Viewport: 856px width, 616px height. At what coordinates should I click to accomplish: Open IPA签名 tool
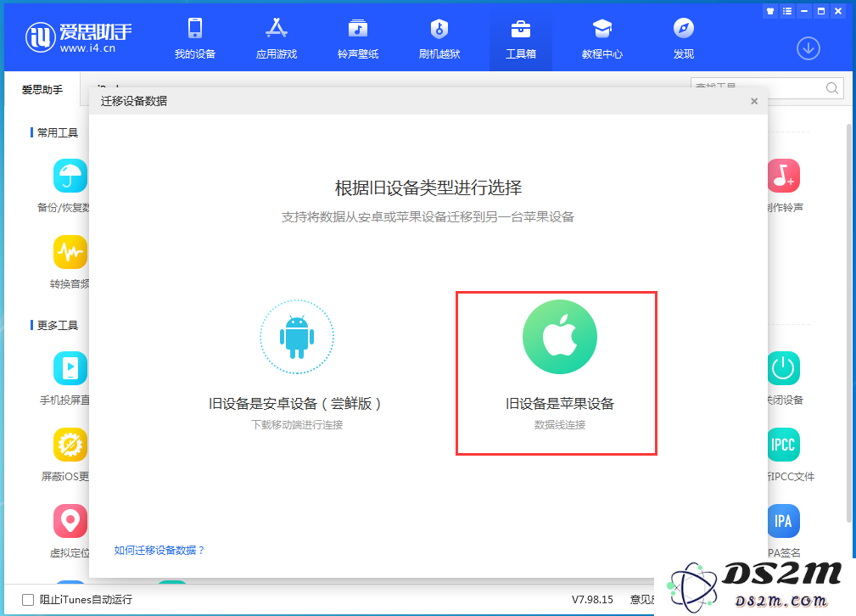pos(783,522)
